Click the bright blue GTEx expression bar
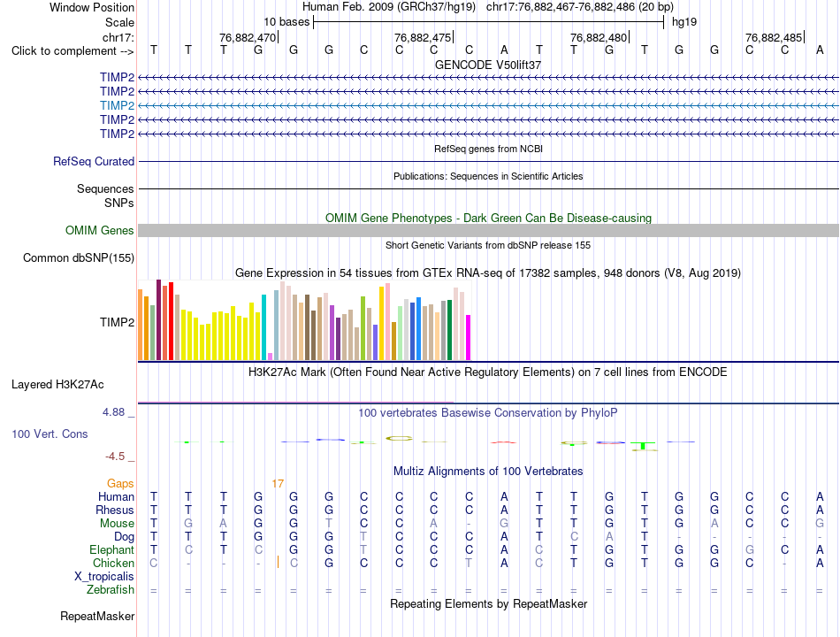 click(418, 328)
